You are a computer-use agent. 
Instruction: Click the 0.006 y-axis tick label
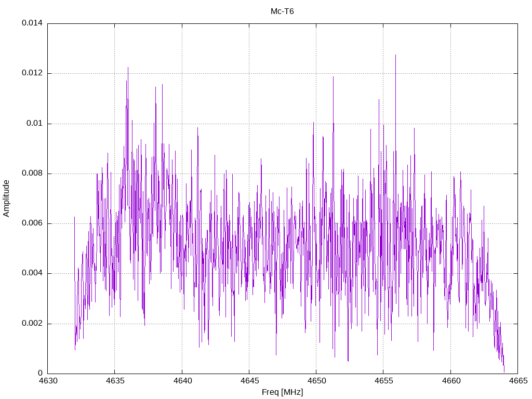(x=32, y=223)
